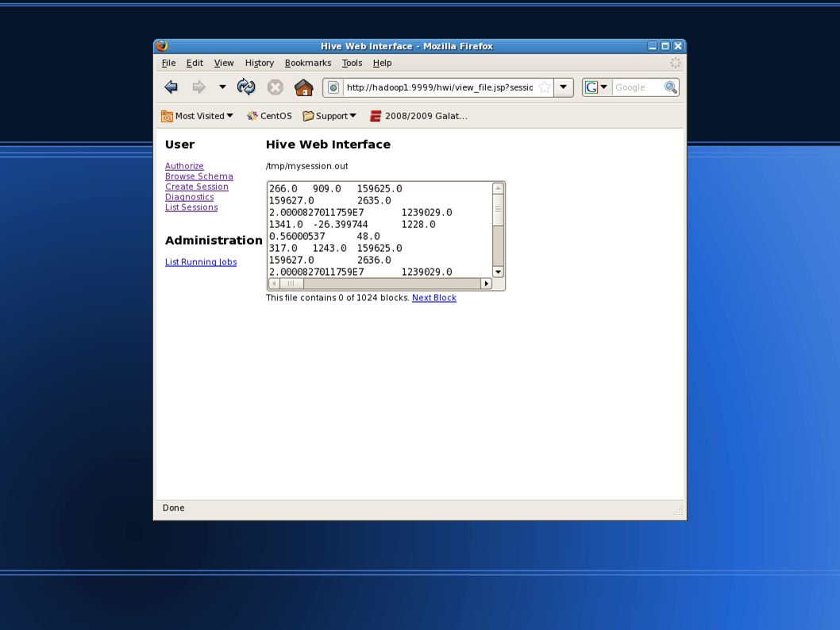Open the History menu
Viewport: 840px width, 630px height.
click(260, 63)
